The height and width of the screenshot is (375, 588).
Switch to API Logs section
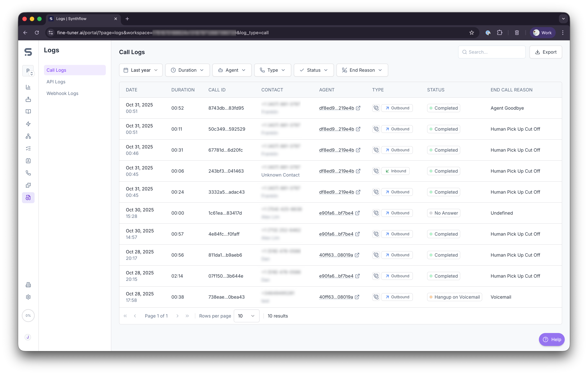[x=56, y=82]
